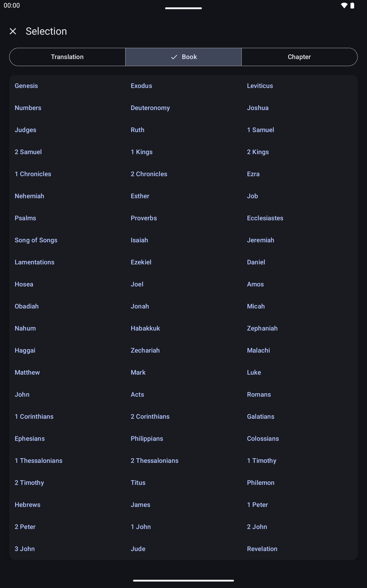Viewport: 367px width, 588px height.
Task: Tap the top drag handle bar
Action: coord(183,8)
